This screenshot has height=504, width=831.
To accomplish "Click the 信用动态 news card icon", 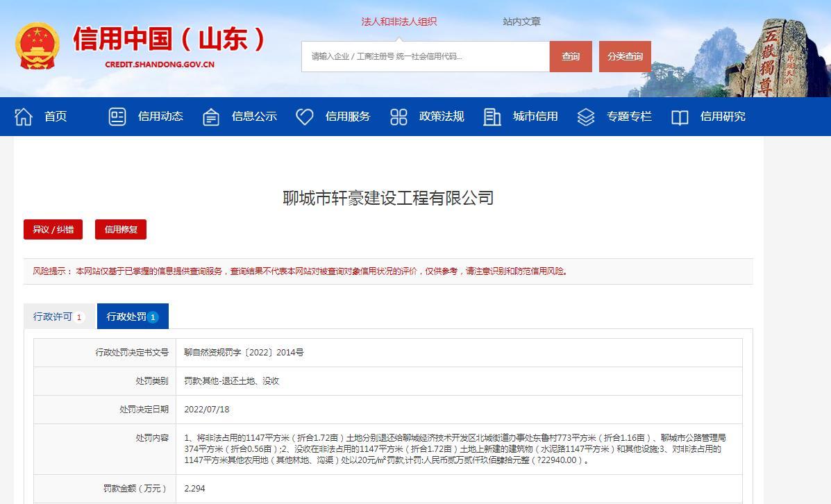I will pos(117,117).
